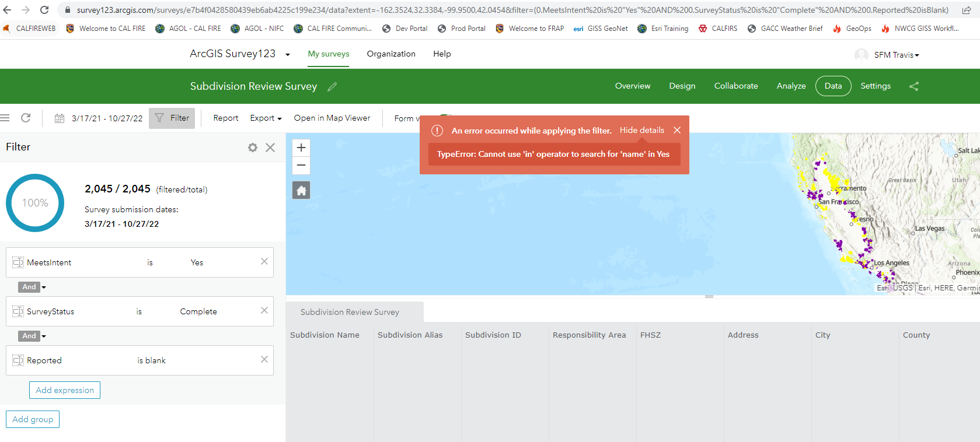Open the AGOL - NIFC bookmark

[257, 28]
